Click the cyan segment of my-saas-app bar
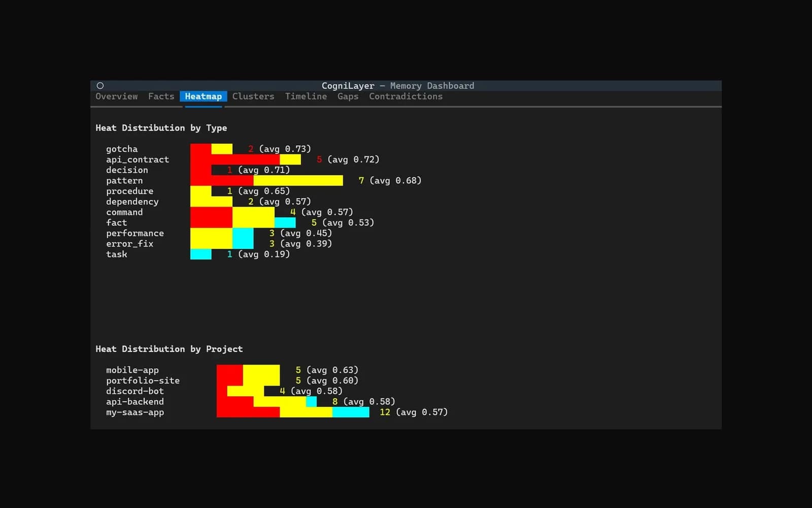The image size is (812, 508). point(351,412)
